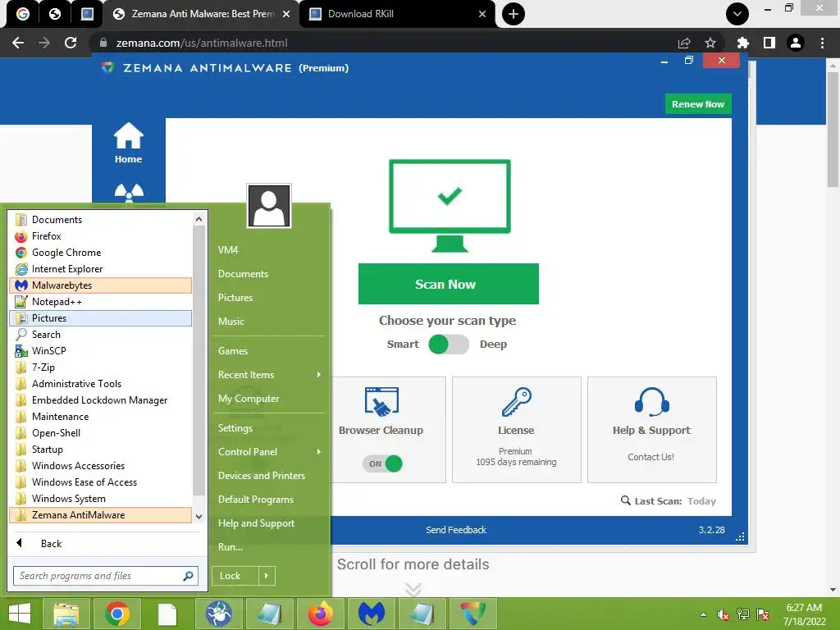Image resolution: width=840 pixels, height=630 pixels.
Task: Click the Windows Start button
Action: [x=20, y=614]
